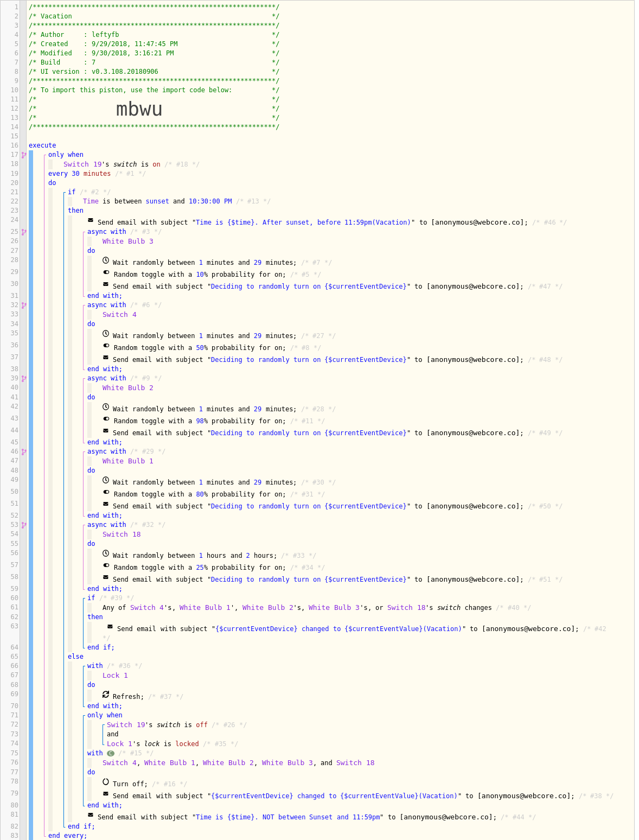Click the toggle icon on the 25% probability line
The height and width of the screenshot is (840, 639).
tap(106, 566)
